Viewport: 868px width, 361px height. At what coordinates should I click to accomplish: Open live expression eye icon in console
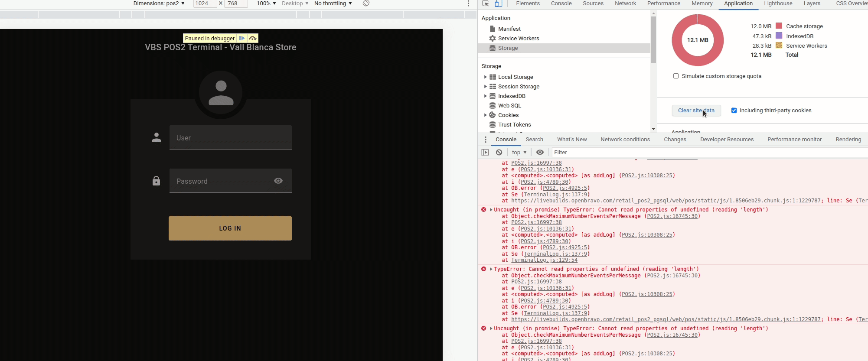pos(540,152)
